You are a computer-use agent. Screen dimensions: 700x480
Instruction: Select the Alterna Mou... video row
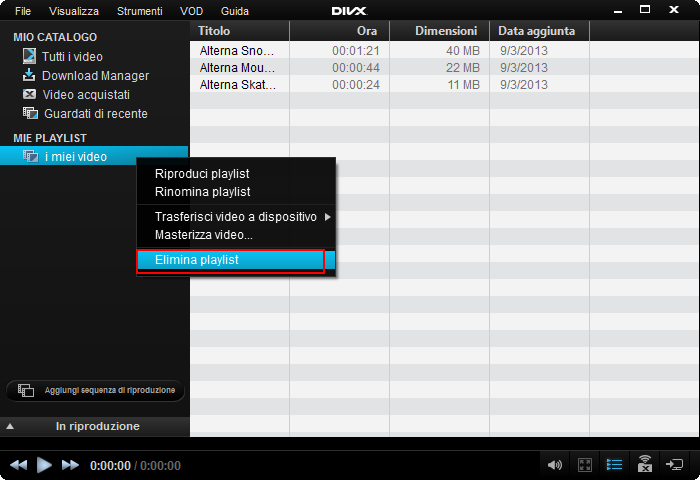(x=444, y=67)
